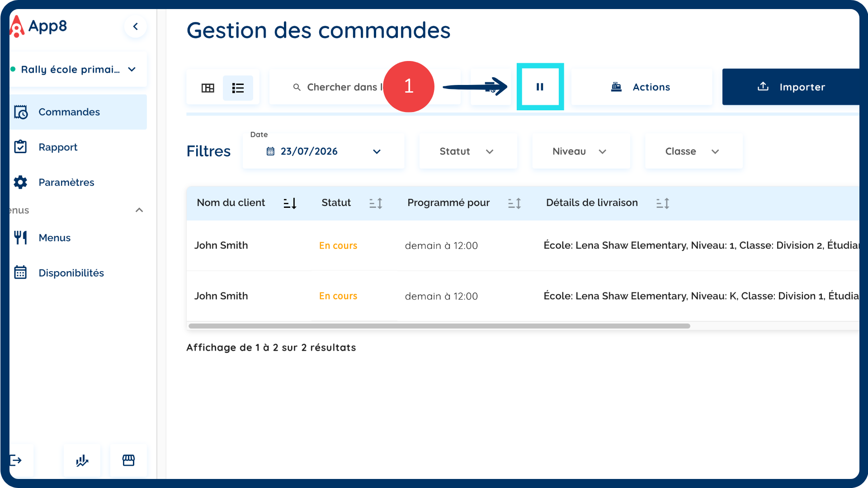Image resolution: width=868 pixels, height=488 pixels.
Task: Sort by Nom du client column
Action: pos(290,203)
